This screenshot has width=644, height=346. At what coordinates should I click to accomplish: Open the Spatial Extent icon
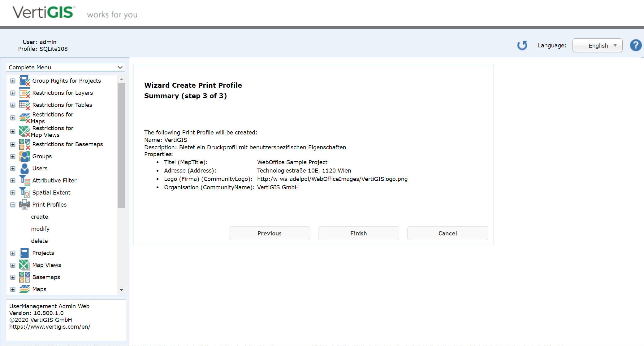coord(24,192)
